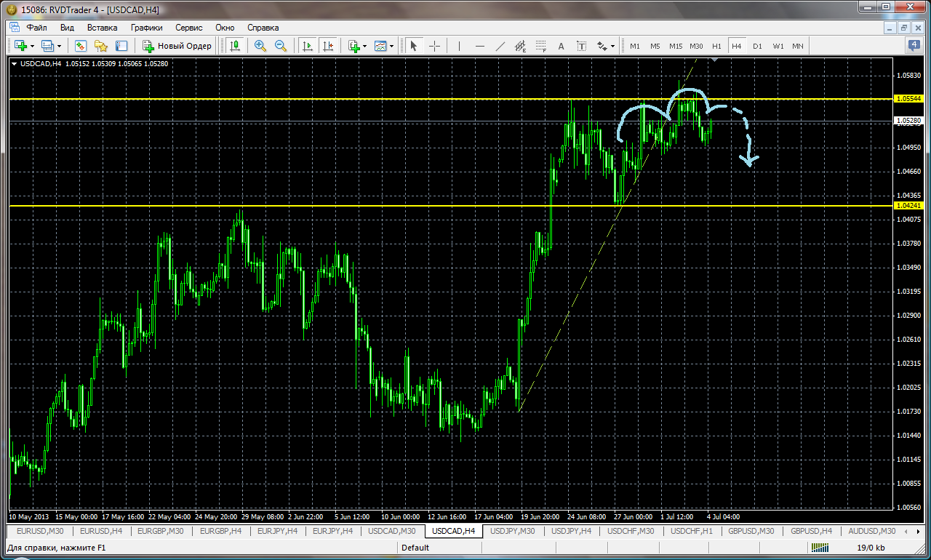Switch to MN timeframe
This screenshot has width=931, height=560.
tap(798, 46)
